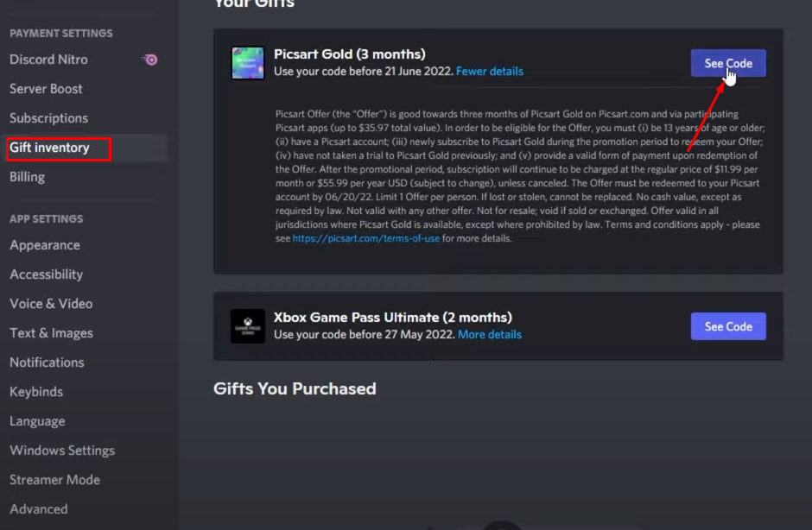This screenshot has height=530, width=812.
Task: Open Discord Nitro settings
Action: coord(48,60)
